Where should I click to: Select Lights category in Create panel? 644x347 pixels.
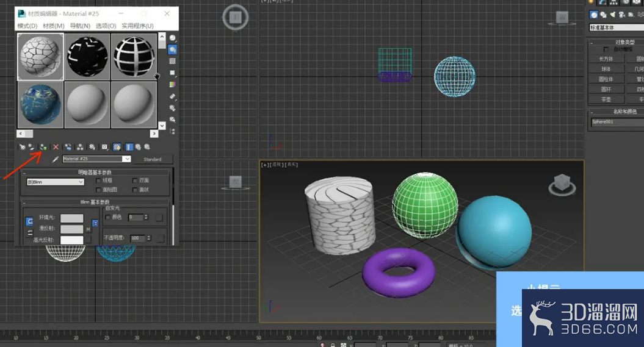click(x=613, y=15)
